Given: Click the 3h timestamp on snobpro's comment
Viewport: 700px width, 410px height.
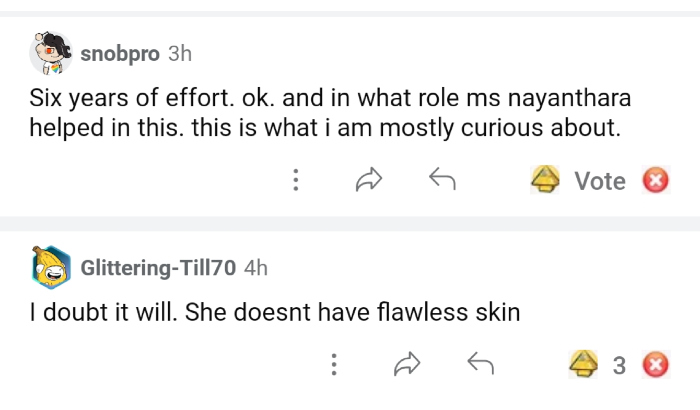Looking at the screenshot, I should [180, 54].
